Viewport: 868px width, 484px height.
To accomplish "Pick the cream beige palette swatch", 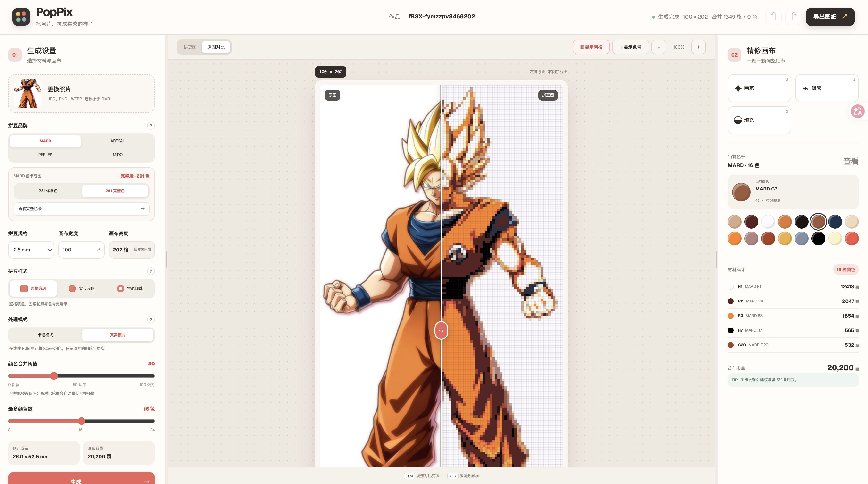I will pos(851,222).
